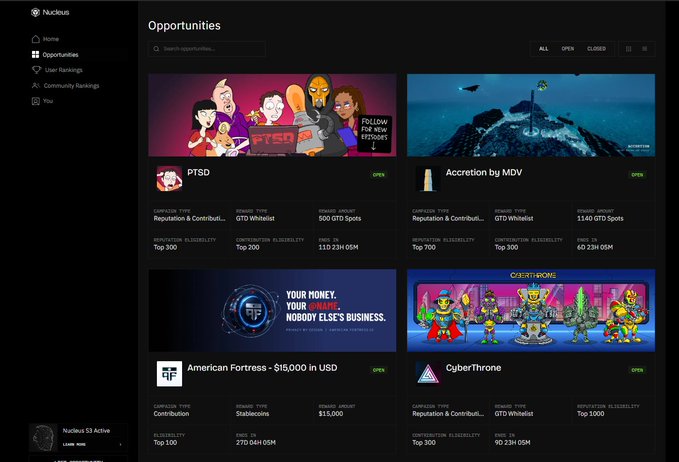679x462 pixels.
Task: Click 1140 GTD Spots reward amount
Action: (x=600, y=219)
